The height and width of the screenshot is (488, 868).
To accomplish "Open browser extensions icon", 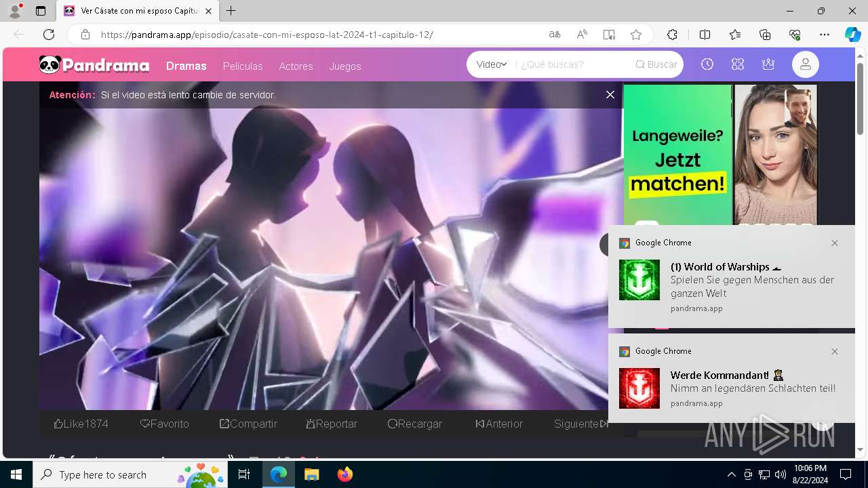I will click(672, 35).
